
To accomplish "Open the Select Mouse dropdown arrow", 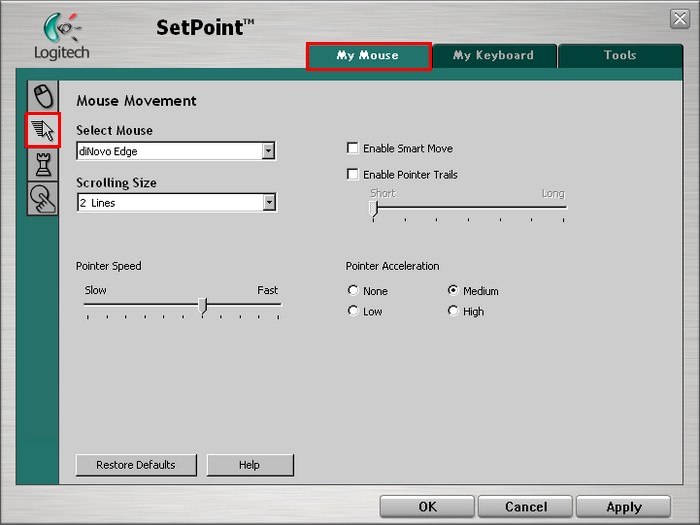I will (268, 151).
